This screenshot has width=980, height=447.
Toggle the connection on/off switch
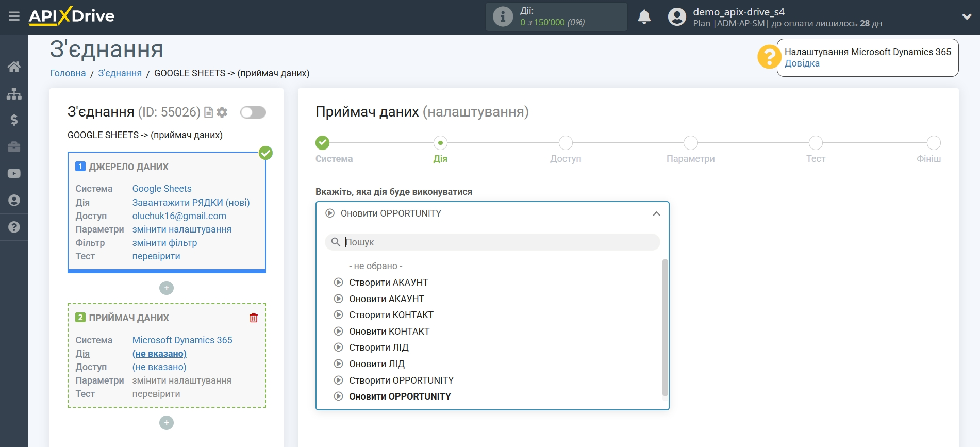pos(253,112)
